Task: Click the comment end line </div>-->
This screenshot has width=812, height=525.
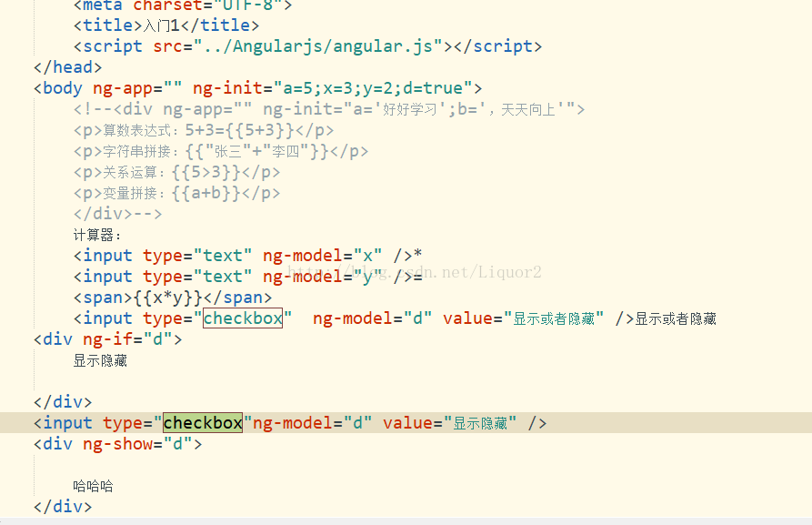Action: point(117,214)
